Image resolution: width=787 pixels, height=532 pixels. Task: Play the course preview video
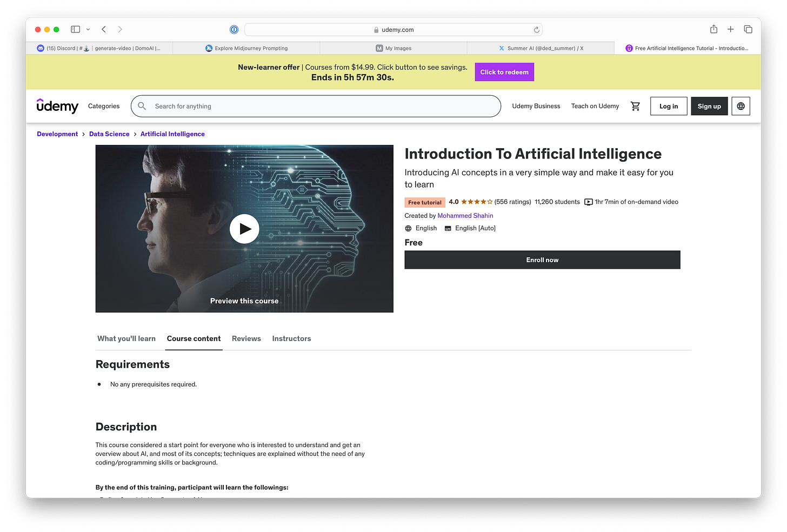[x=244, y=229]
